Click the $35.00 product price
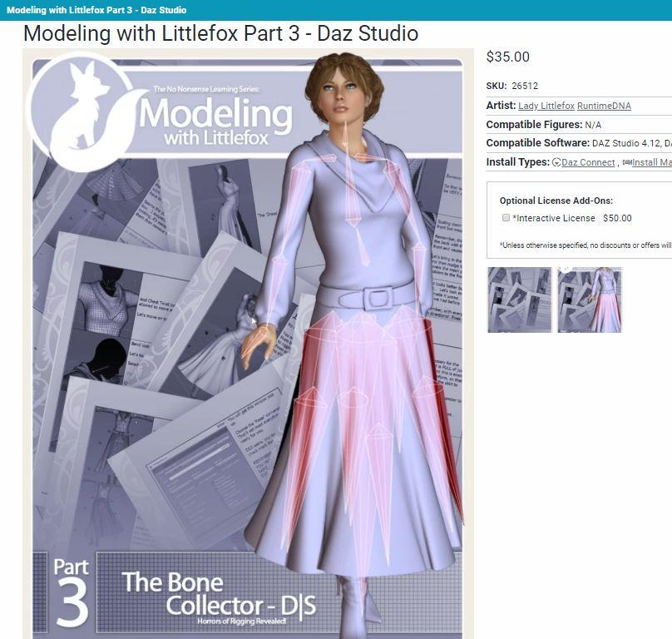The height and width of the screenshot is (639, 672). click(508, 57)
